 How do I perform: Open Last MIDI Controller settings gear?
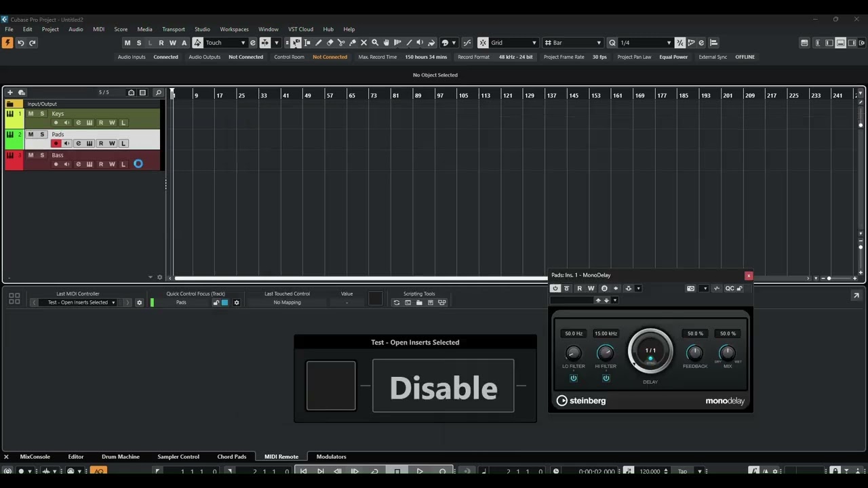139,302
